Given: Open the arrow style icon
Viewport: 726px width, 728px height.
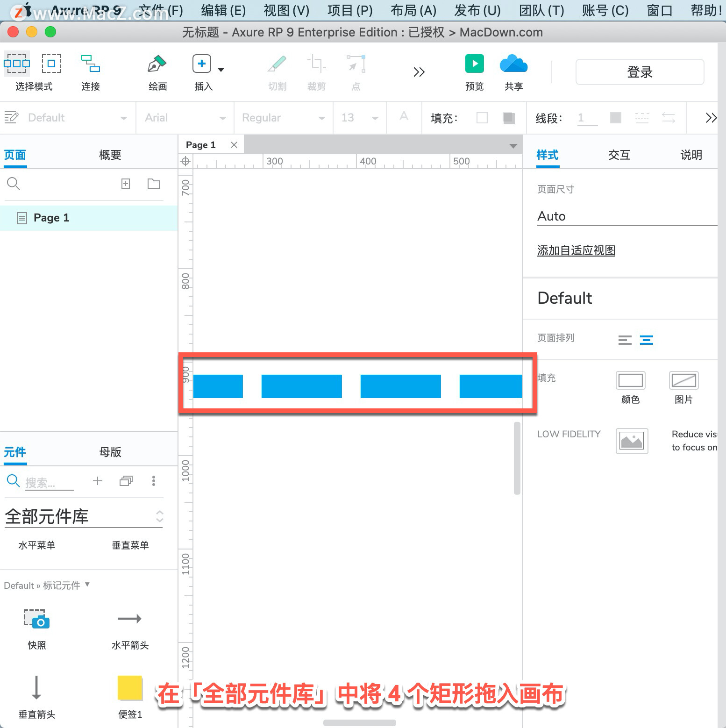Looking at the screenshot, I should [669, 118].
